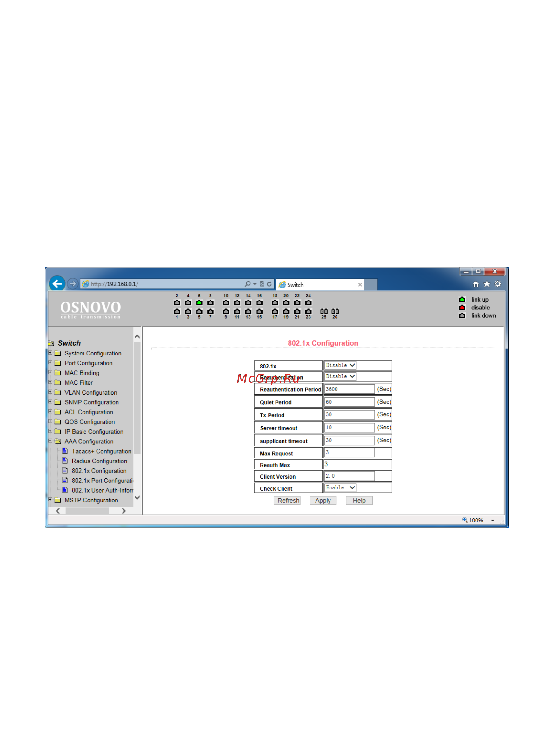This screenshot has height=756, width=533.
Task: Open Tacacs+ Configuration page
Action: [x=102, y=451]
